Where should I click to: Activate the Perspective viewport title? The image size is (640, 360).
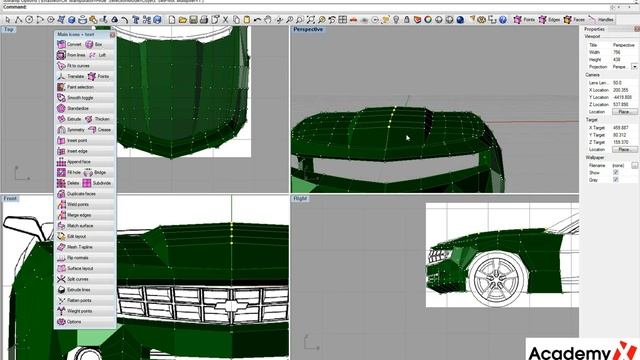308,29
